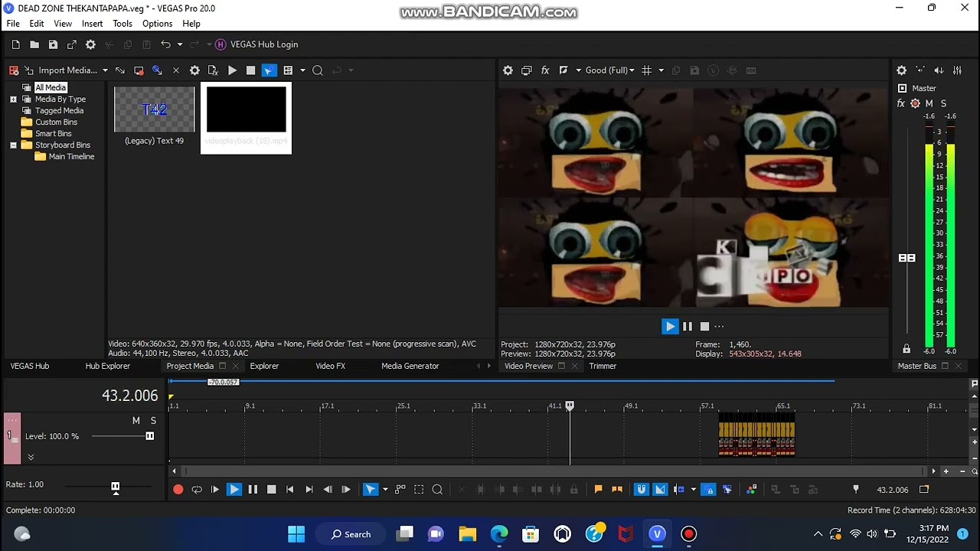The image size is (980, 551).
Task: Click the external monitor preview icon
Action: click(526, 70)
